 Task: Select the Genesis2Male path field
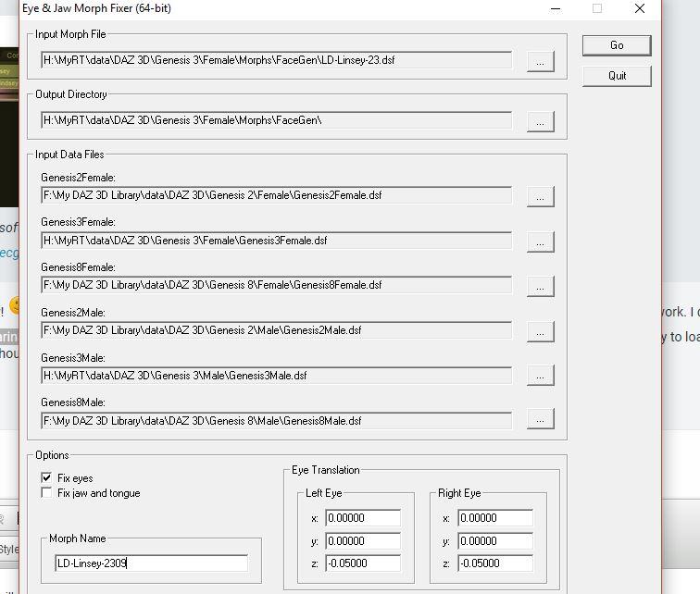(276, 330)
